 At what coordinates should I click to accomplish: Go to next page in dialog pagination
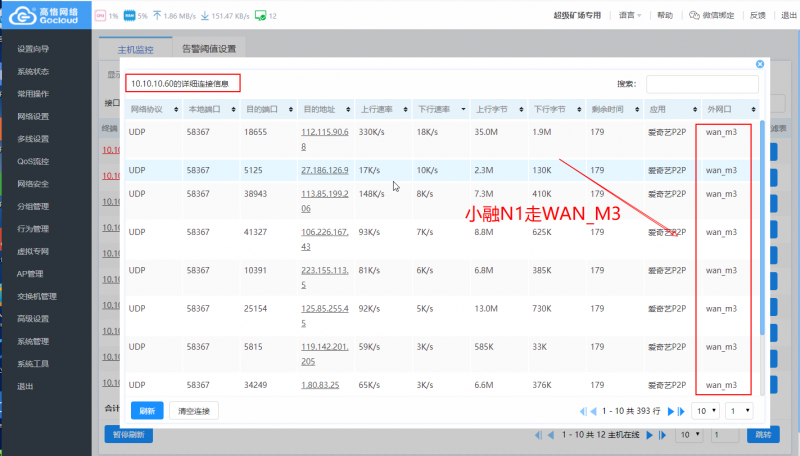tap(672, 411)
